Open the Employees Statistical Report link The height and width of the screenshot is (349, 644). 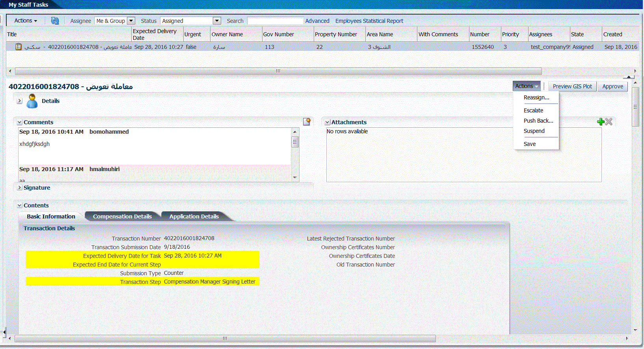click(x=369, y=21)
